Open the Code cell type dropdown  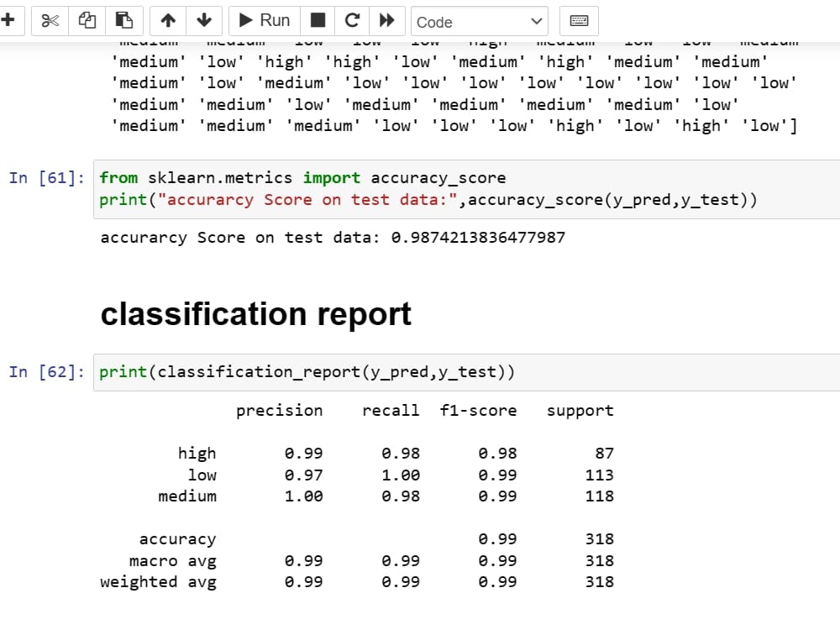coord(480,22)
